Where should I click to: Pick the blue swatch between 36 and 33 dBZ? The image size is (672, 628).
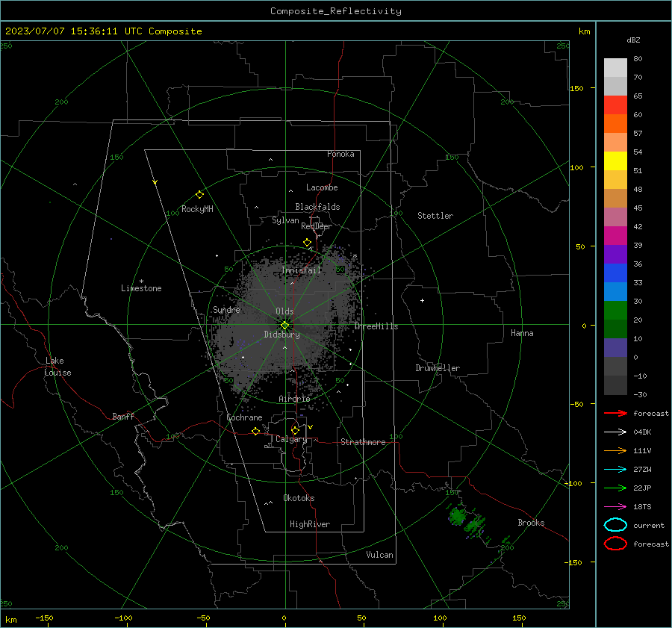[615, 273]
